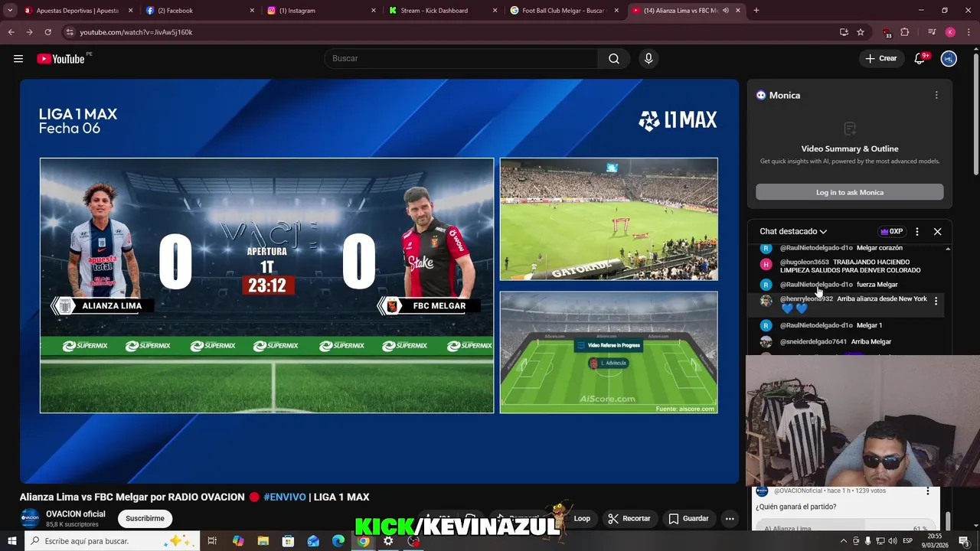Open OVACION oficial channel name

coord(76,514)
